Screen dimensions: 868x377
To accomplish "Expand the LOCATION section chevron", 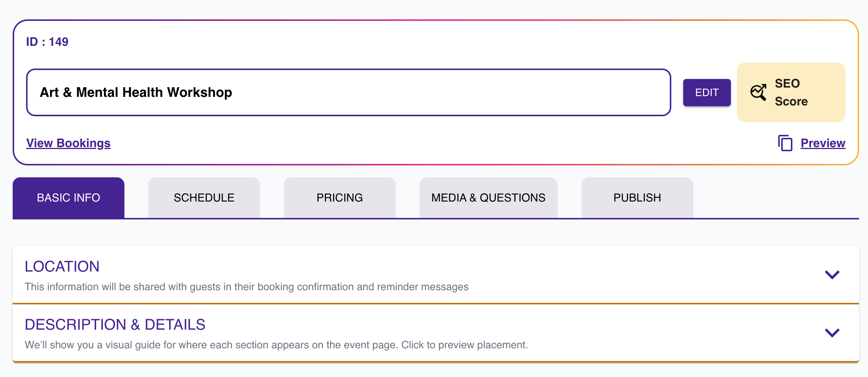I will (832, 275).
